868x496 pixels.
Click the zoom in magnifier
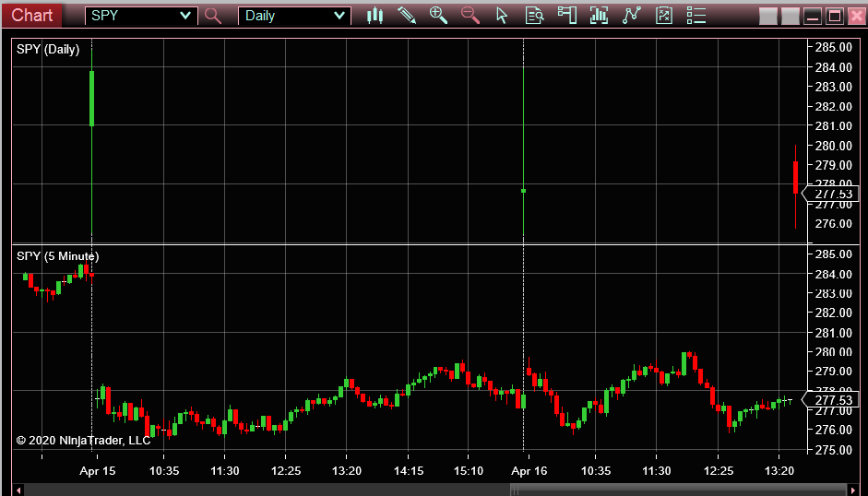pos(438,16)
